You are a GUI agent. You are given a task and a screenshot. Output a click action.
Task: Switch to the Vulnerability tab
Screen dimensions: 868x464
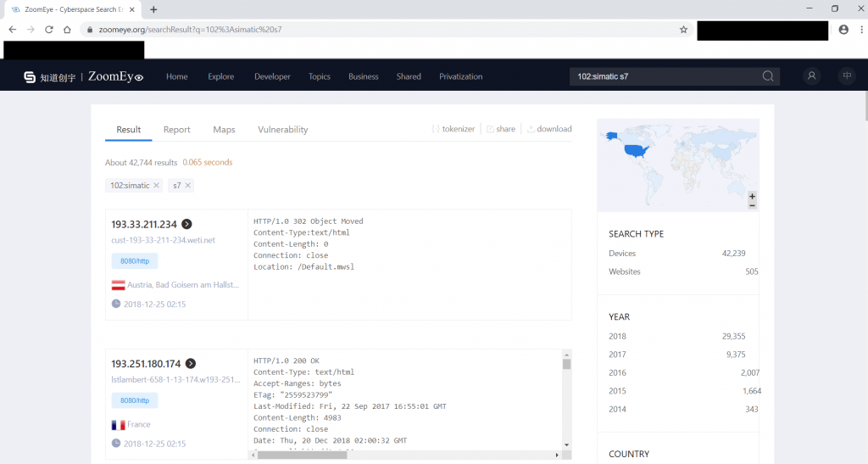[283, 130]
